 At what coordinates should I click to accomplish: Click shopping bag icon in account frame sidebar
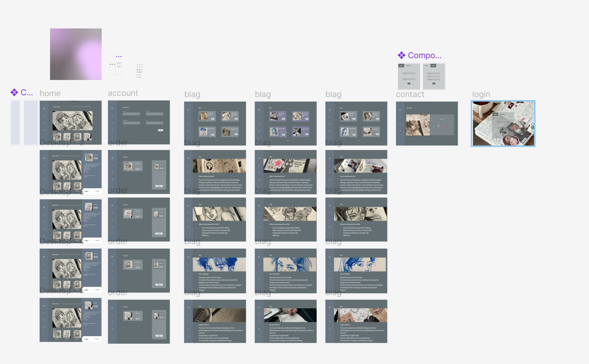coord(112,123)
